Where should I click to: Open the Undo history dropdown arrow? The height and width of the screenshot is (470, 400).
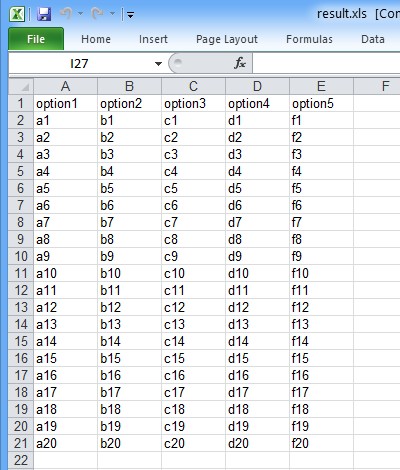[x=80, y=14]
